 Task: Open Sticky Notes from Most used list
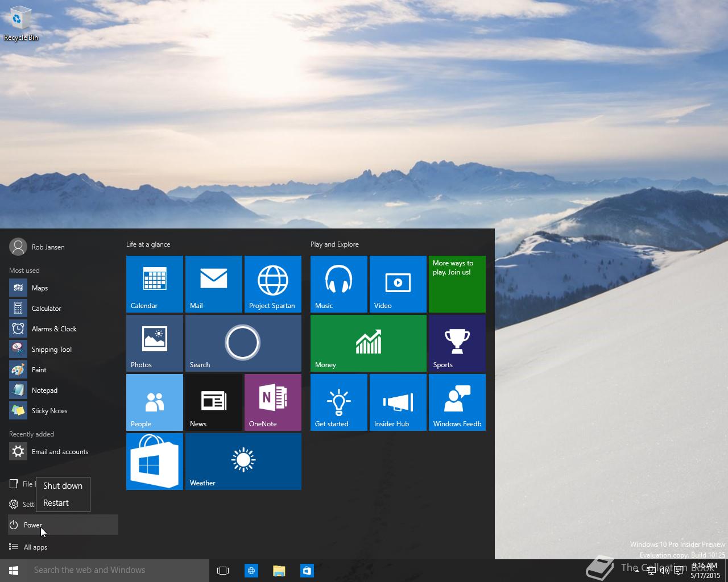[63, 411]
